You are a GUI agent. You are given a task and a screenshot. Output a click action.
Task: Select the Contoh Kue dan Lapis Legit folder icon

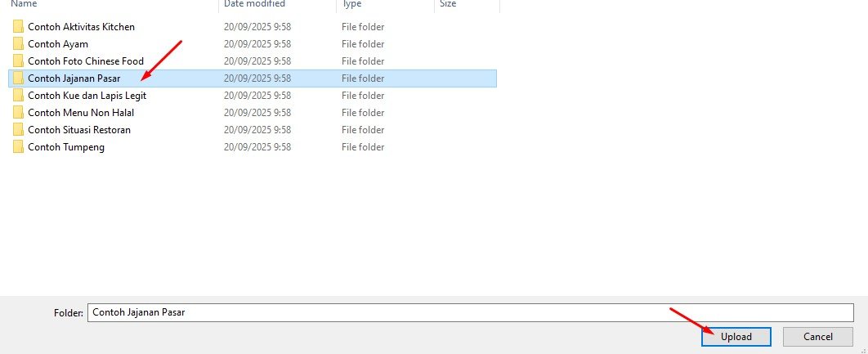tap(18, 96)
